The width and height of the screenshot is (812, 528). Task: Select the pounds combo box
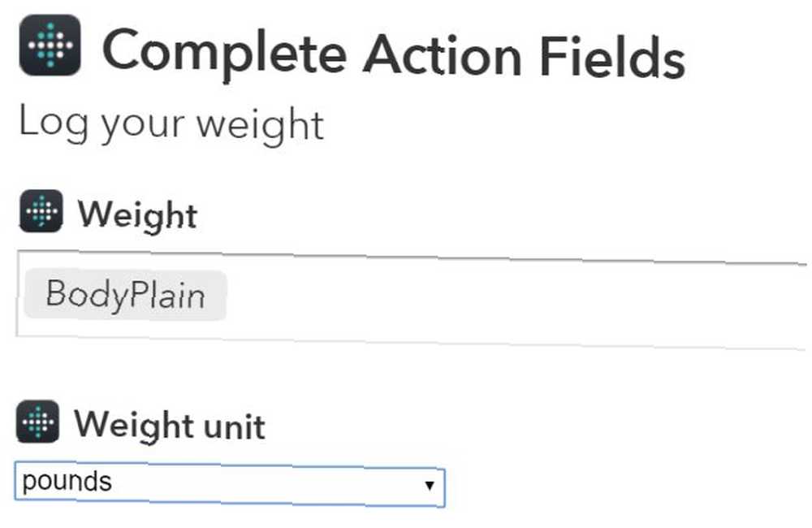230,484
